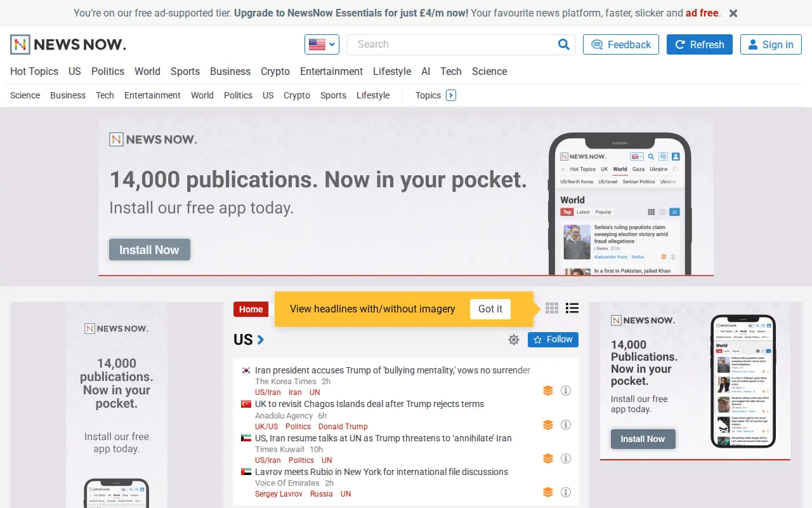Image resolution: width=812 pixels, height=508 pixels.
Task: Click stack icon for Anadolu Agency story
Action: pyautogui.click(x=548, y=425)
